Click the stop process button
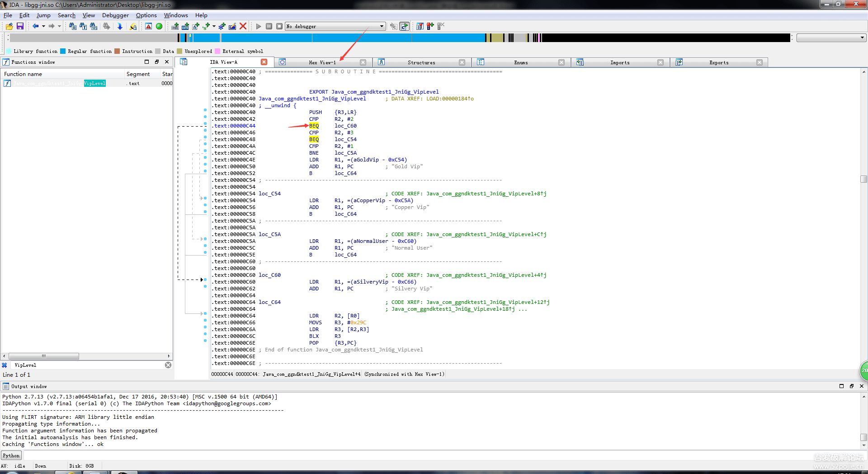868x474 pixels. click(x=279, y=26)
